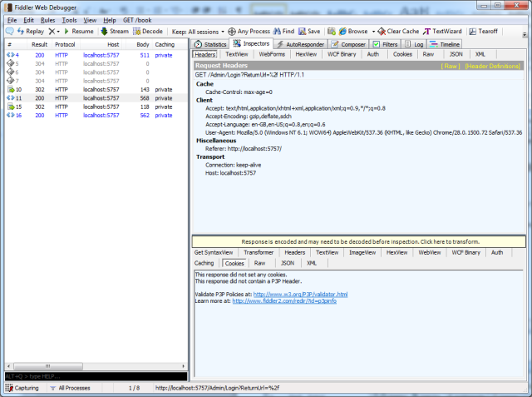Select session 16 in the session list

[x=96, y=116]
